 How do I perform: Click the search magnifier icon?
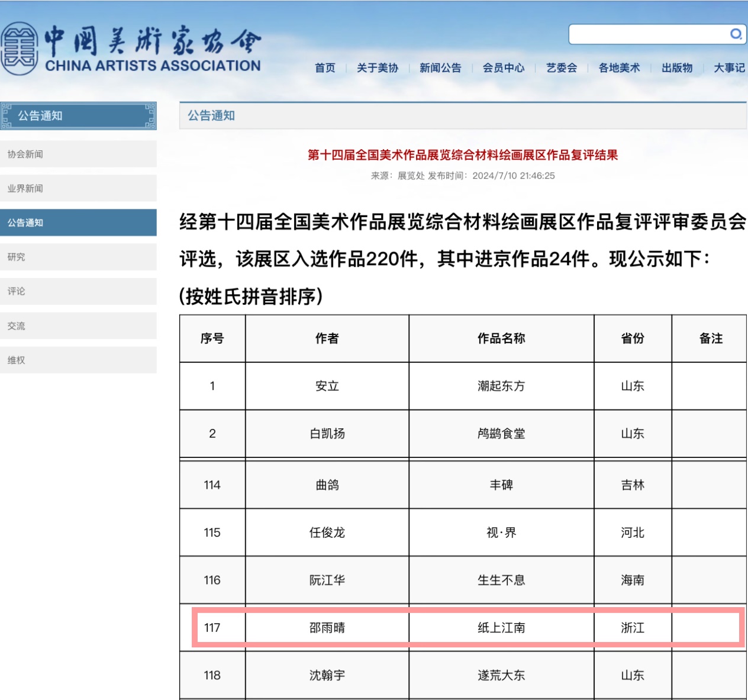[736, 34]
